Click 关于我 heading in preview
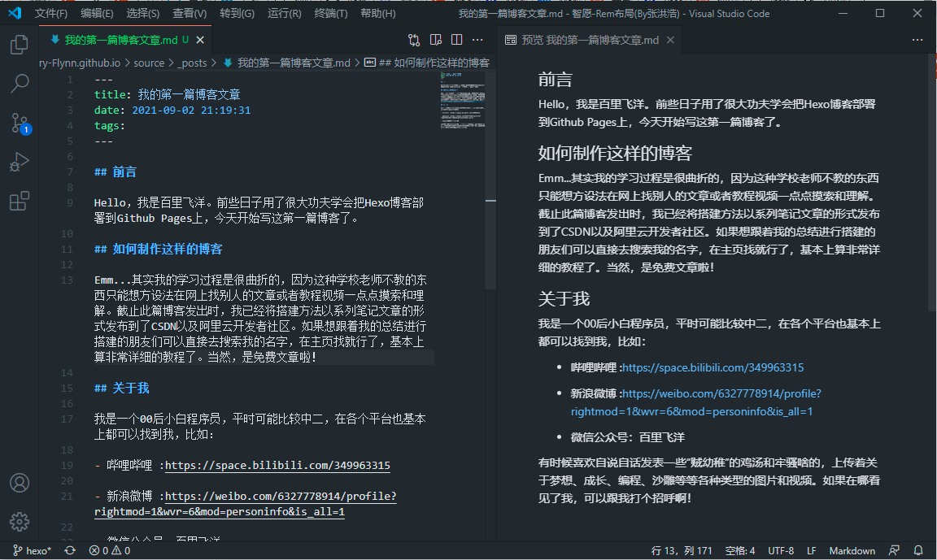 pos(564,299)
